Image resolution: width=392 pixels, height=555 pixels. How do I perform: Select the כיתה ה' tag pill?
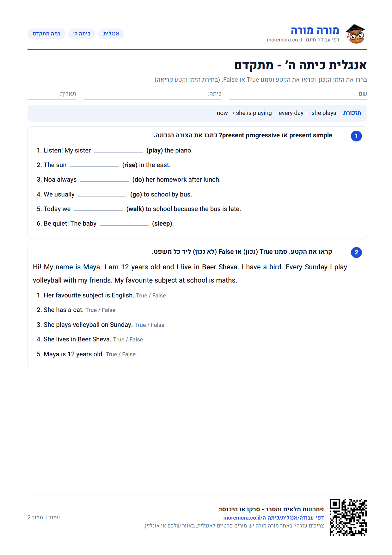[82, 34]
